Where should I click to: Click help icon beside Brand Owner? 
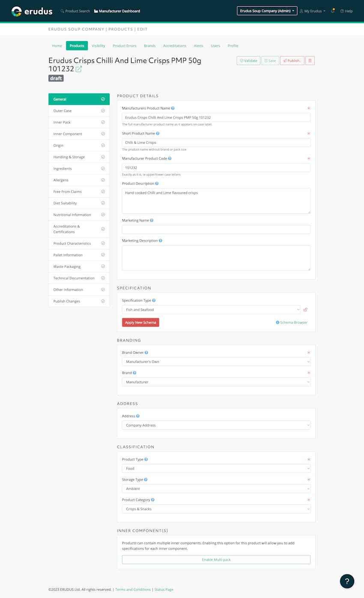(146, 353)
